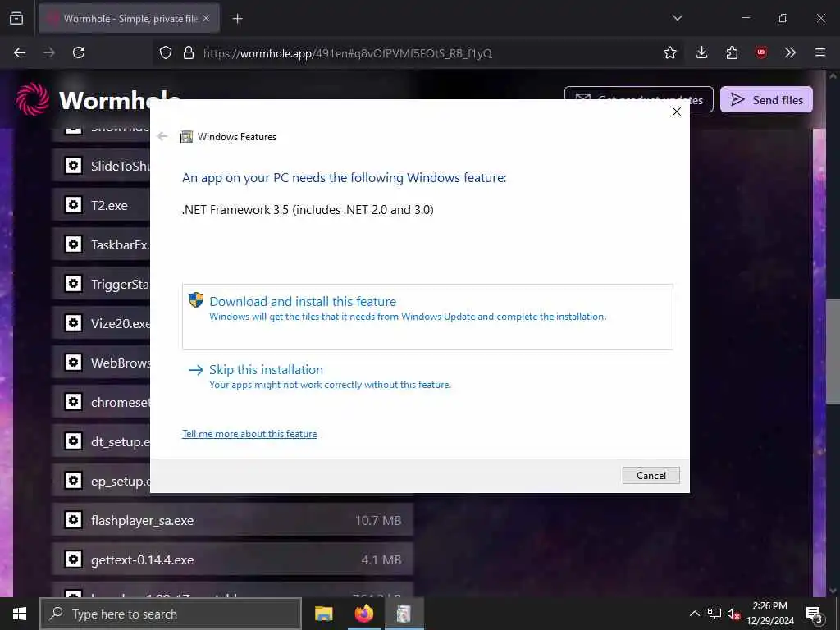The width and height of the screenshot is (840, 630).
Task: Click the Firefox View icon
Action: [x=16, y=18]
